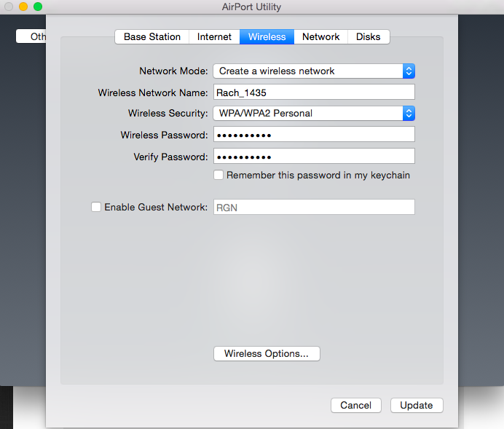
Task: Open the Internet tab
Action: [214, 36]
